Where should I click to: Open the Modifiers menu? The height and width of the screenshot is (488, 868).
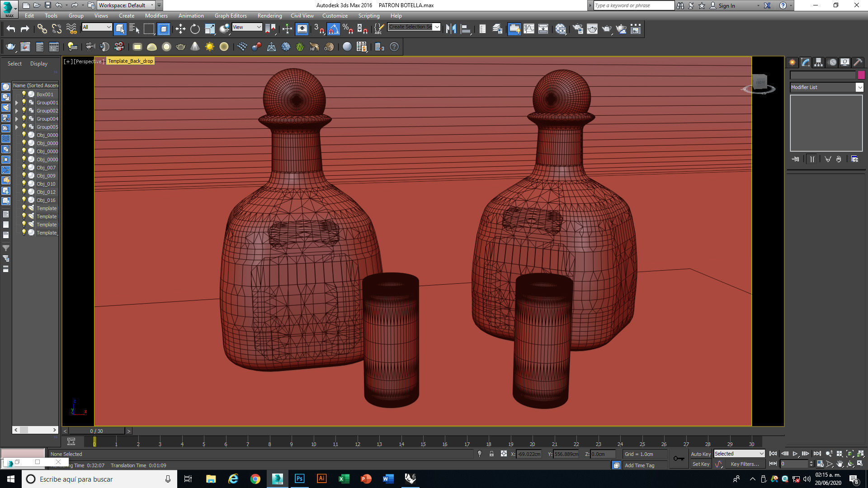pyautogui.click(x=156, y=15)
